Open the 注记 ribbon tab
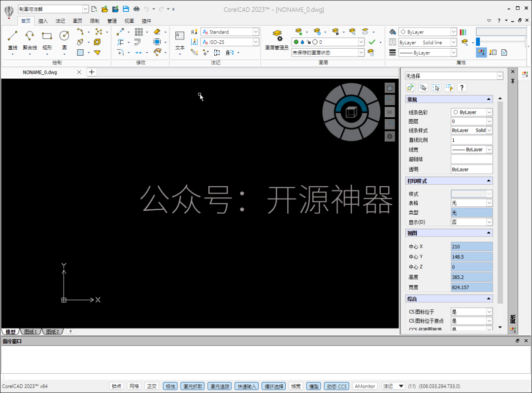Screen dimensions: 532x393 pos(61,21)
